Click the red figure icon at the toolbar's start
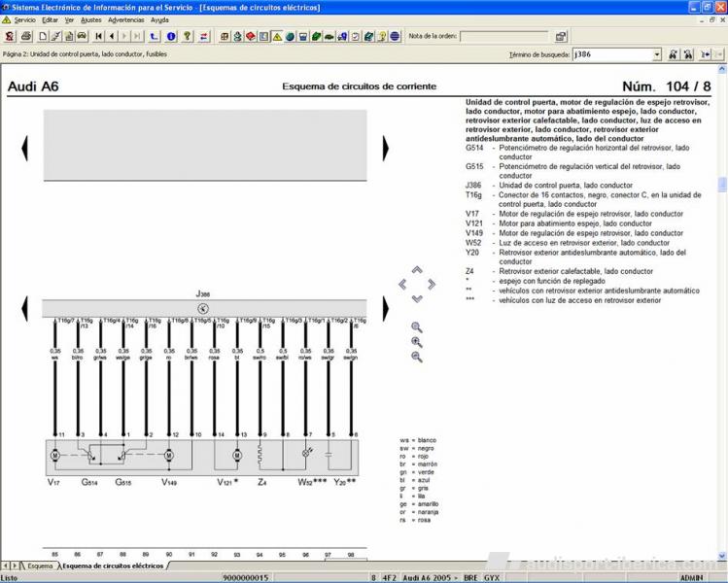 10,36
